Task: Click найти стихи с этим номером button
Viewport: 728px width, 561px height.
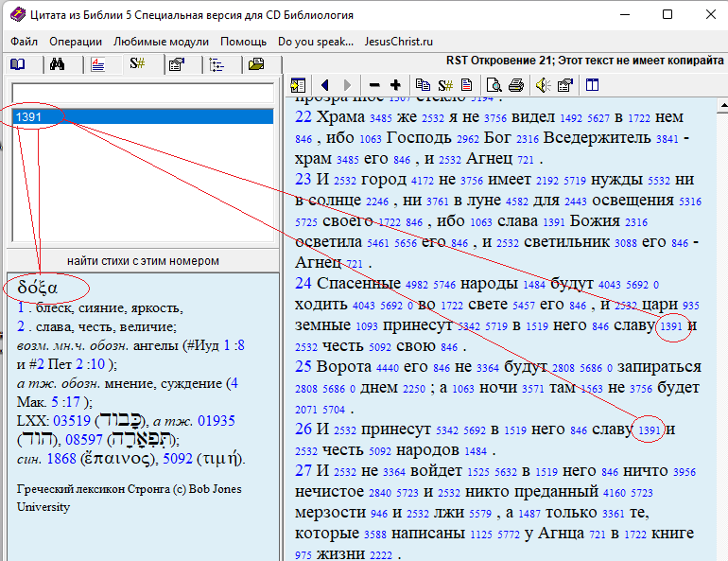Action: click(143, 261)
